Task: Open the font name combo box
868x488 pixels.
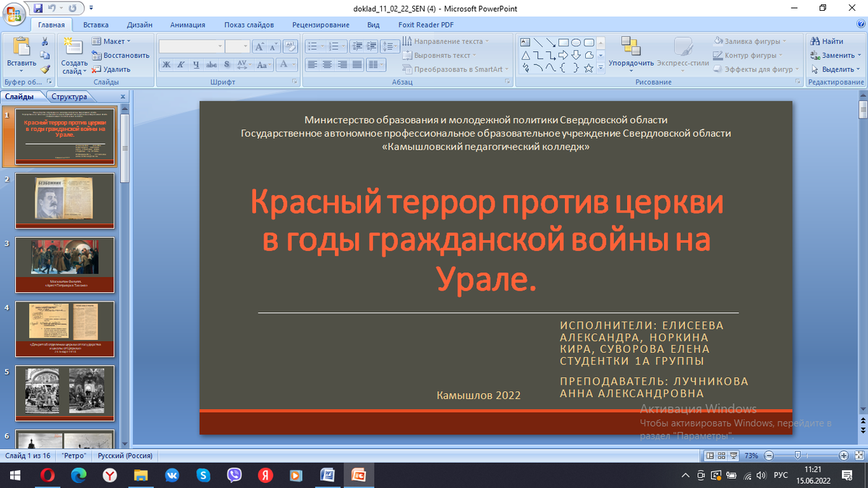Action: (x=192, y=46)
